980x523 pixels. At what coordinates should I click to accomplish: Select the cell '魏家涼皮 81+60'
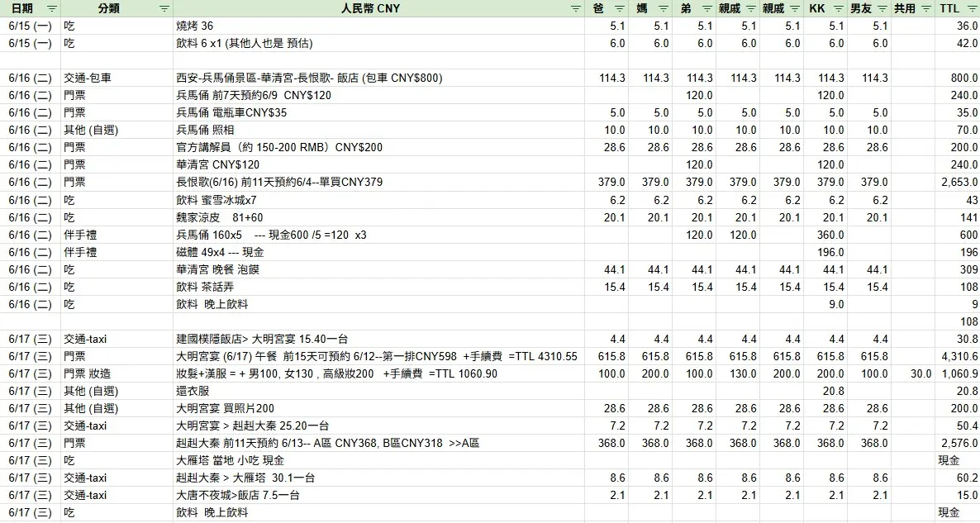(x=378, y=217)
